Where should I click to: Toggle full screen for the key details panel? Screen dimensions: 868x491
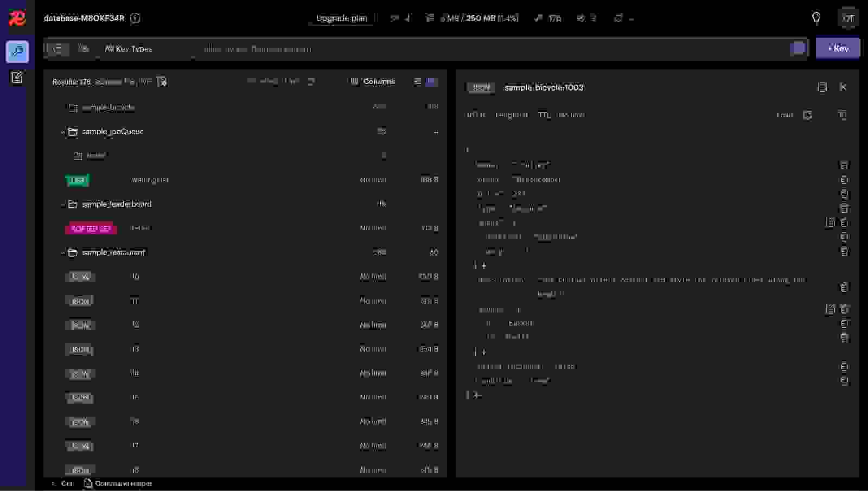(x=823, y=87)
